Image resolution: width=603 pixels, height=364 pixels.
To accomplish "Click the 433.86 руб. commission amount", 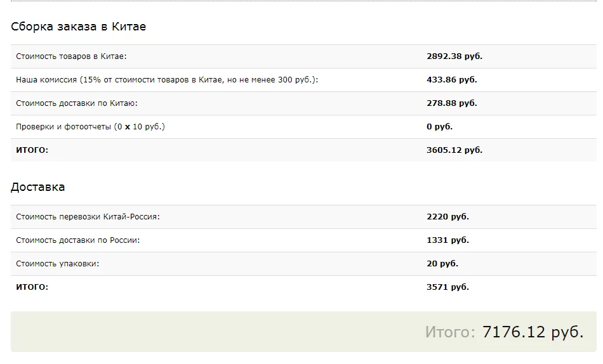I will click(451, 79).
